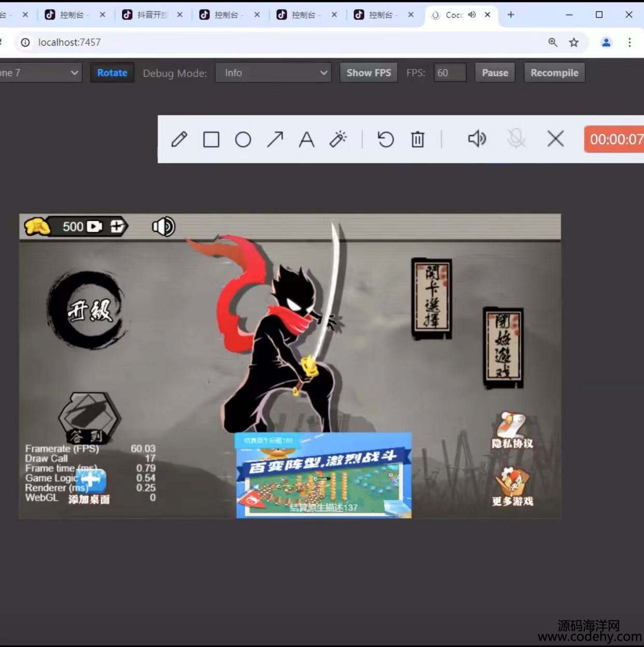Open the Debug Mode Info dropdown
Image resolution: width=644 pixels, height=647 pixels.
(x=273, y=73)
